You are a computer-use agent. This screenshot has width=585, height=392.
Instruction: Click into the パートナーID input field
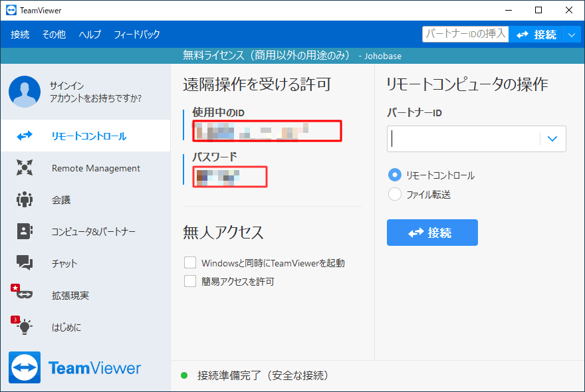click(x=463, y=139)
